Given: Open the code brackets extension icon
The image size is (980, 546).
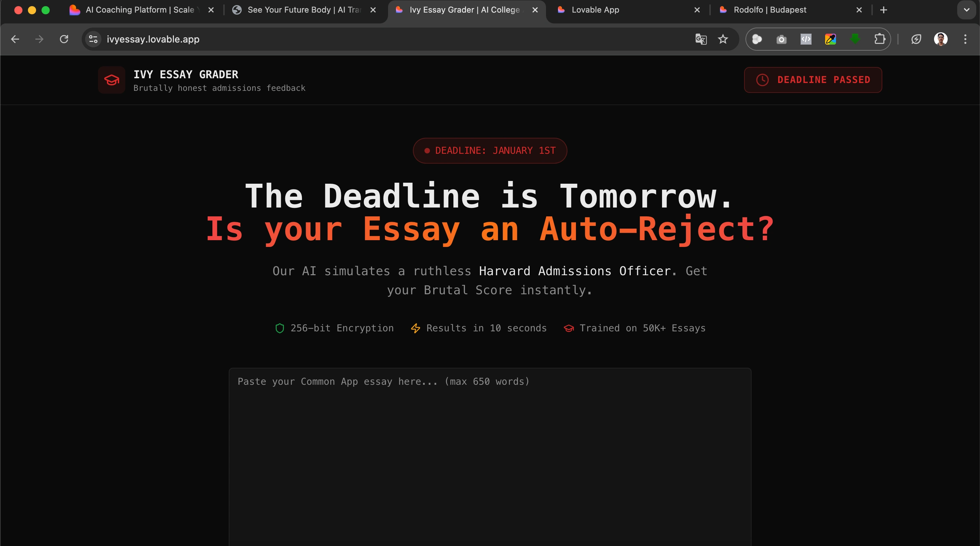Looking at the screenshot, I should pos(806,39).
